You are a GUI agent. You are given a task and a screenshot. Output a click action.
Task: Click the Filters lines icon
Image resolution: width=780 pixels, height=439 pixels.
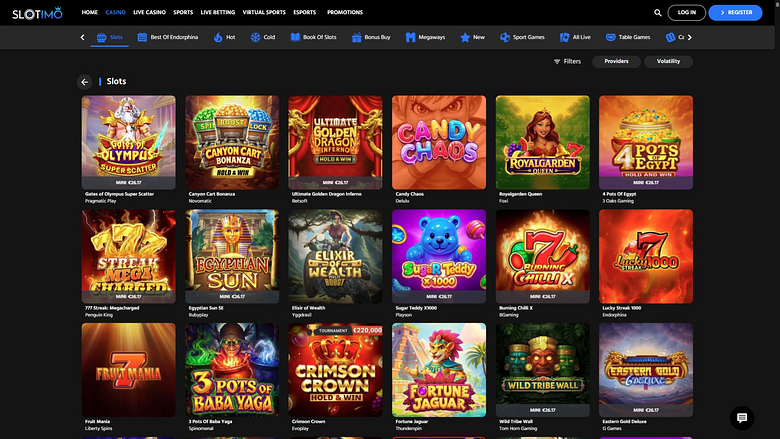tap(557, 62)
